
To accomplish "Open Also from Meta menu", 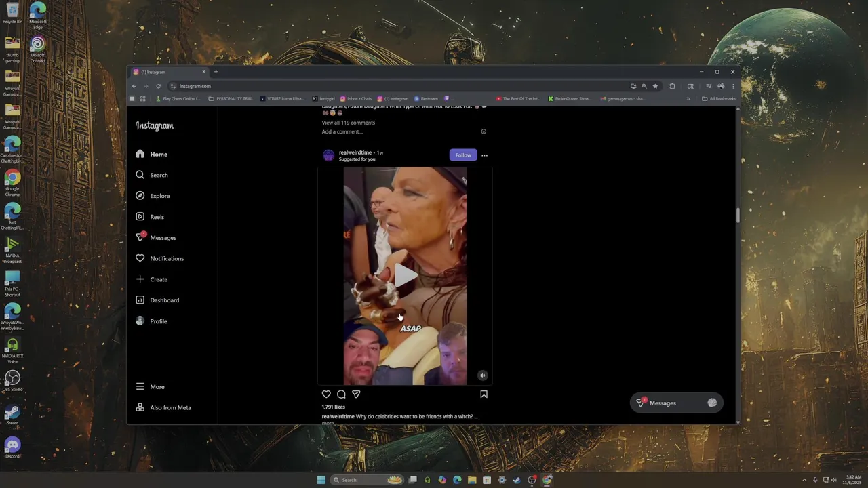I will click(x=163, y=407).
